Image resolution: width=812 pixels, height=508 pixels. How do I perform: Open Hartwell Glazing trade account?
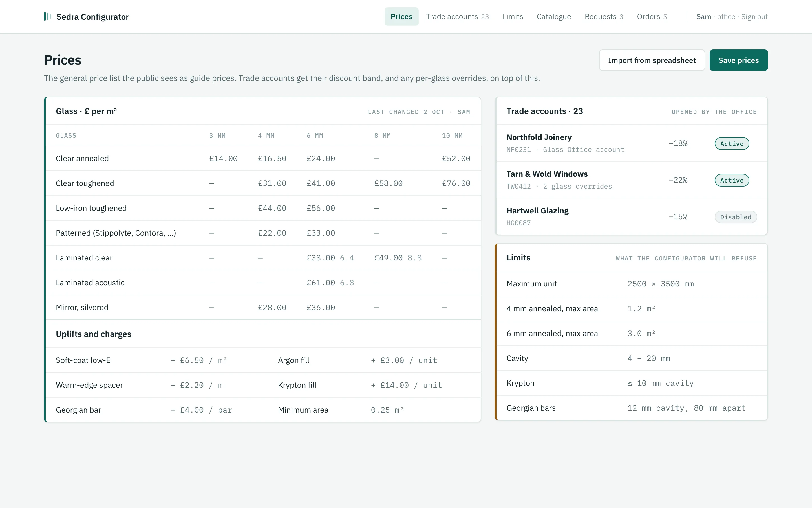pos(632,217)
